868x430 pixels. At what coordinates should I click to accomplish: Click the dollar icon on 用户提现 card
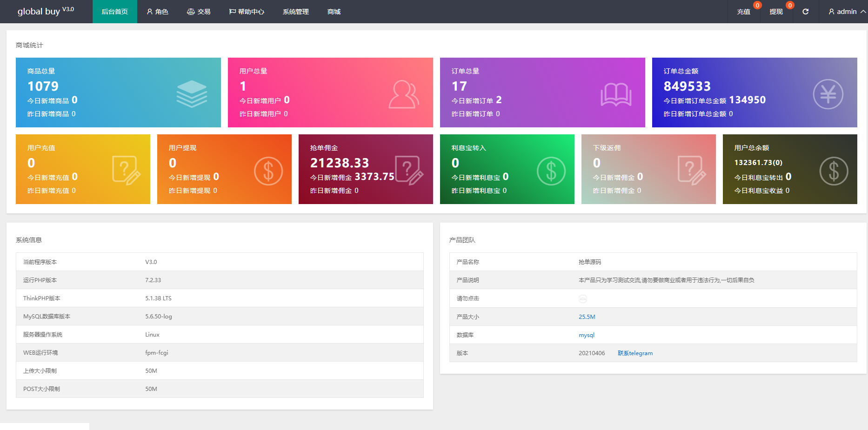coord(268,171)
